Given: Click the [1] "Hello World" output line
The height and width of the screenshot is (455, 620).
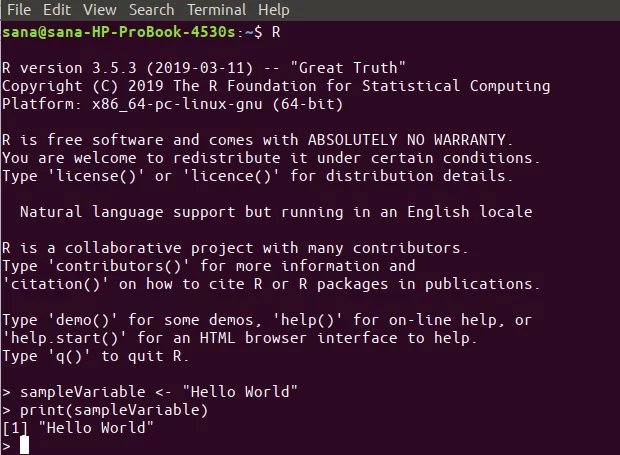Looking at the screenshot, I should [78, 428].
